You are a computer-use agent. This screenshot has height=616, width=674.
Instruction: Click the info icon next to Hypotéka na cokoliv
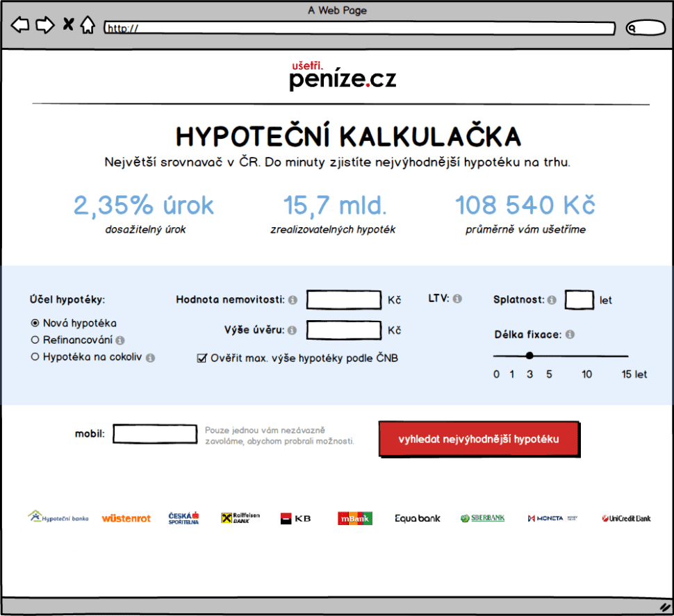(x=150, y=358)
